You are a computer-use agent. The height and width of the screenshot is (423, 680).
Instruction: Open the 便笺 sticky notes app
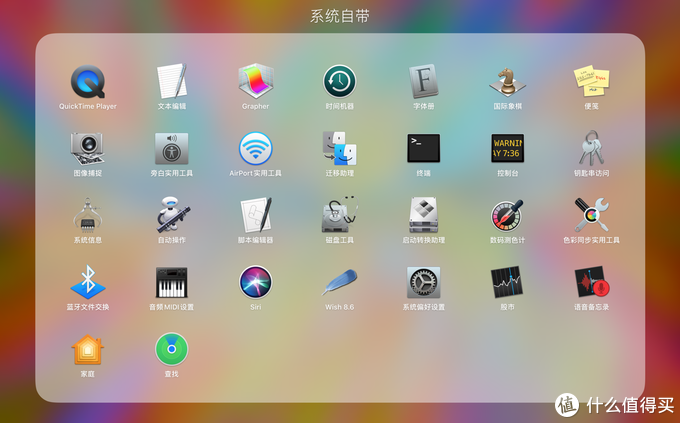[x=592, y=81]
